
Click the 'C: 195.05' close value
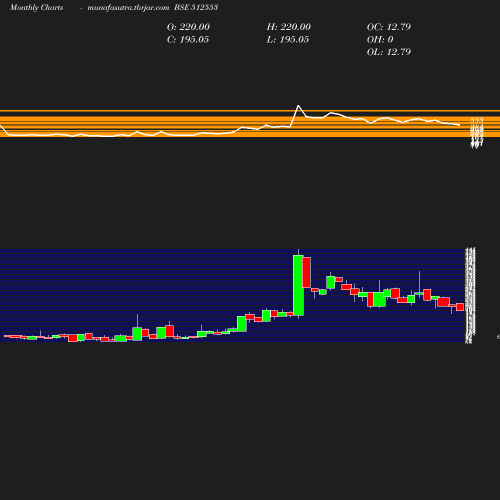click(188, 40)
